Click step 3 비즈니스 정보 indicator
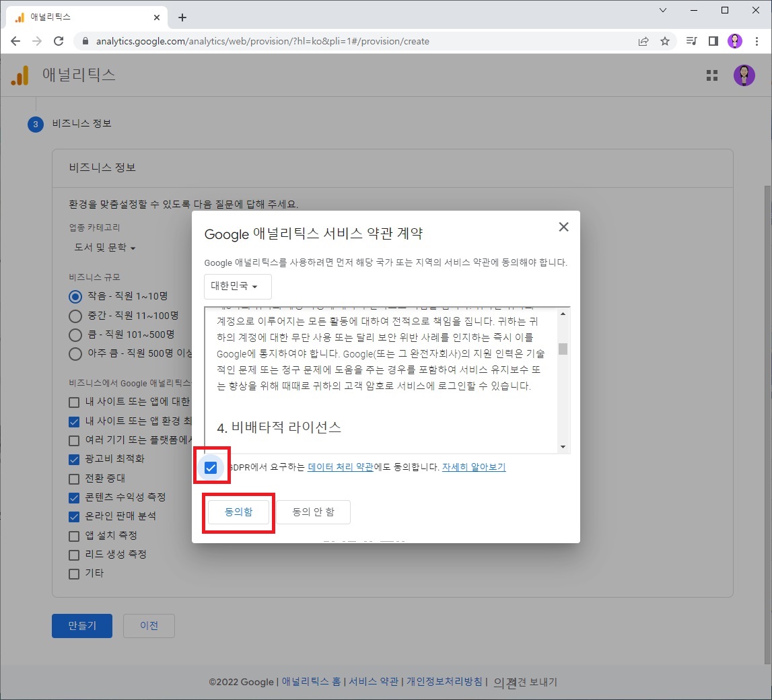 pyautogui.click(x=36, y=124)
